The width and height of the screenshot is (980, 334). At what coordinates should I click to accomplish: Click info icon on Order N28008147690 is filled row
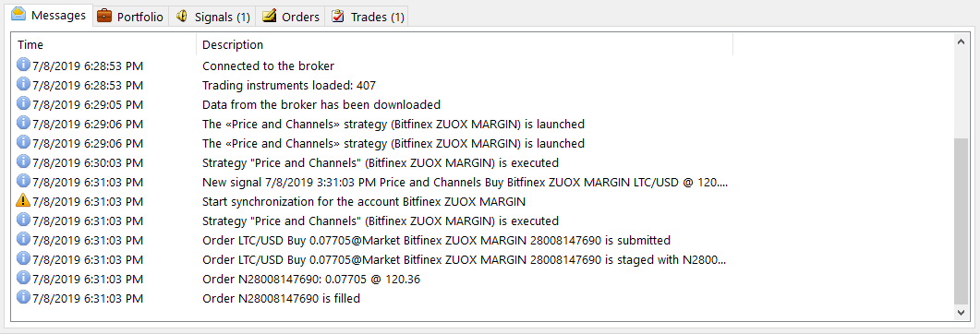coord(23,298)
